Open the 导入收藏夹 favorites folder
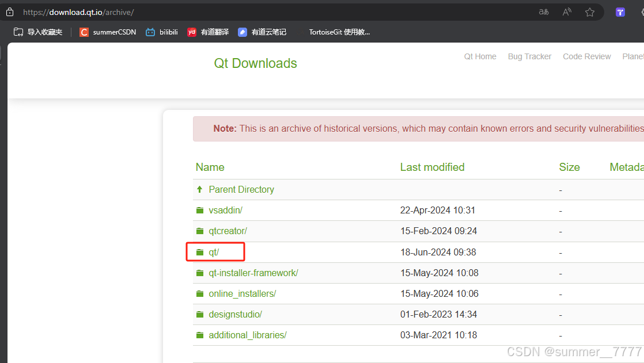The width and height of the screenshot is (644, 363). 38,32
